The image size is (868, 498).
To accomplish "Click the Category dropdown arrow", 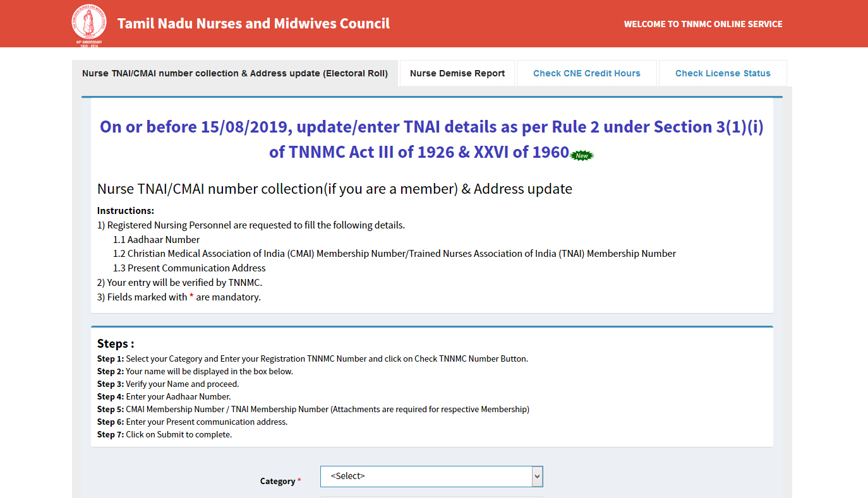I will (537, 477).
